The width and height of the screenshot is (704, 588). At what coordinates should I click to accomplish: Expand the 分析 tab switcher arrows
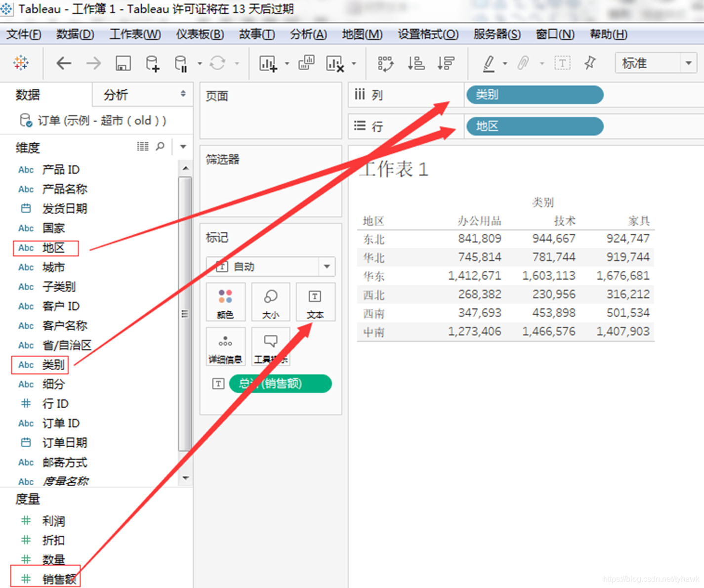183,94
